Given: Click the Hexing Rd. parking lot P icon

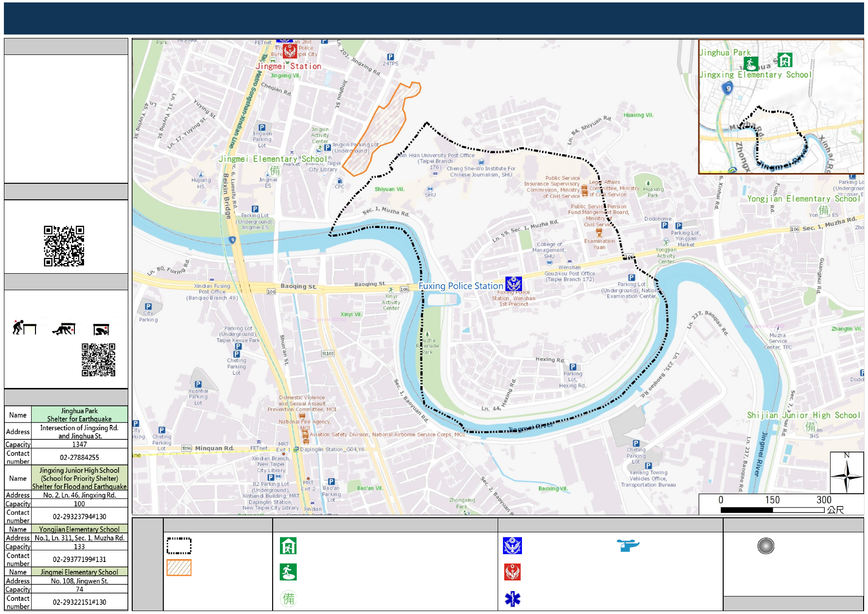Looking at the screenshot, I should [573, 367].
